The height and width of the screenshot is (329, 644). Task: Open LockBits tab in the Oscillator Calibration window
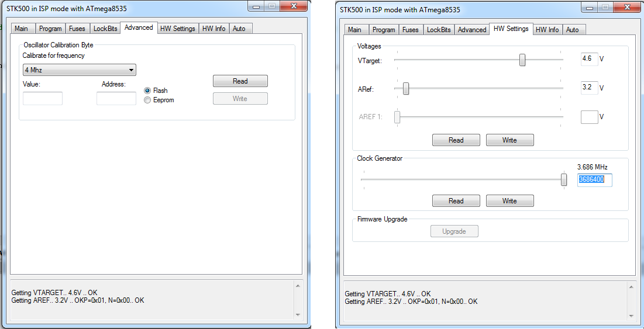[x=106, y=29]
